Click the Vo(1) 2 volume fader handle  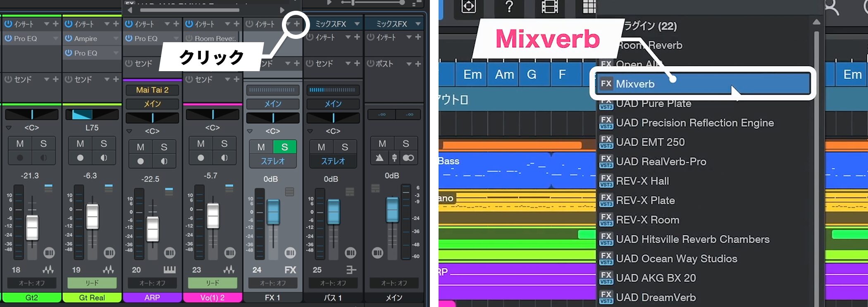pos(213,216)
